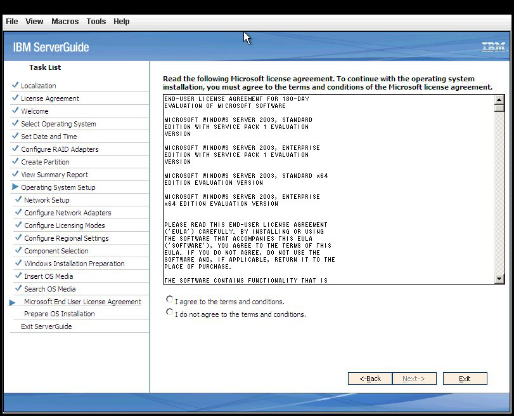
Task: Click checkmark beside Insert OS Media
Action: tap(18, 276)
